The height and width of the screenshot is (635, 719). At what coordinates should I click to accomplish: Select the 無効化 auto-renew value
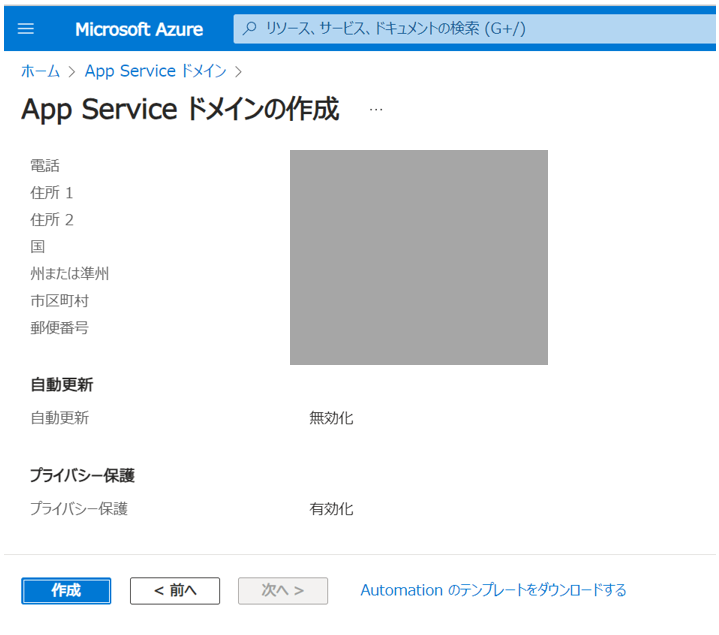(x=331, y=418)
